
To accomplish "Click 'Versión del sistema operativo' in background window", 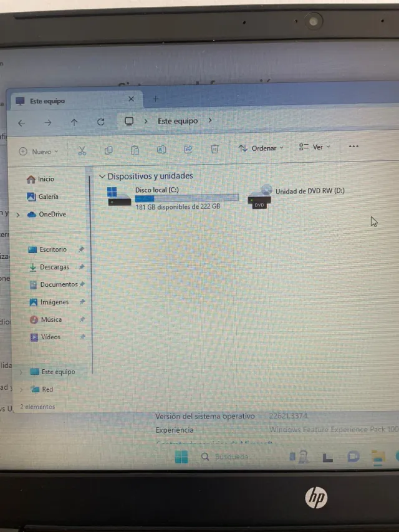I will [205, 416].
